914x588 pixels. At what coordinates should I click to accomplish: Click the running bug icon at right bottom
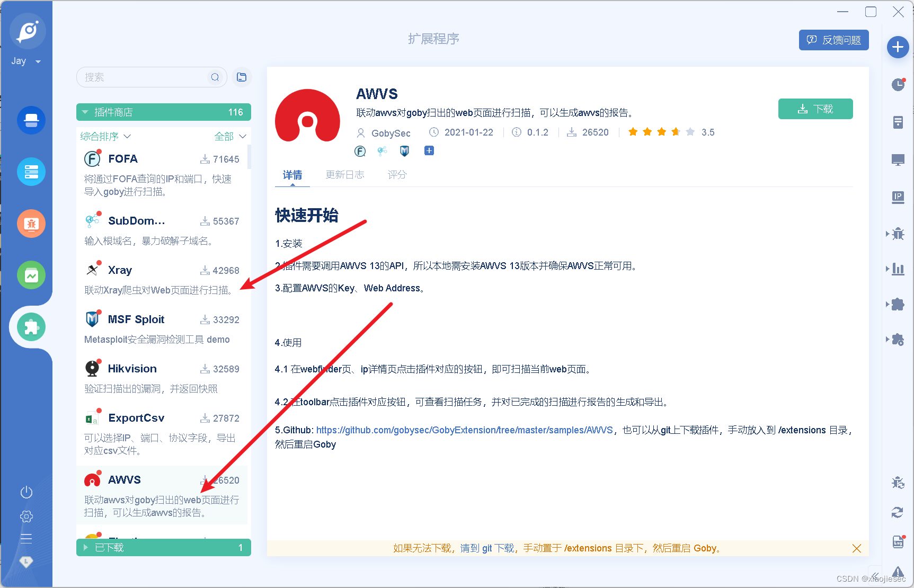pos(898,483)
